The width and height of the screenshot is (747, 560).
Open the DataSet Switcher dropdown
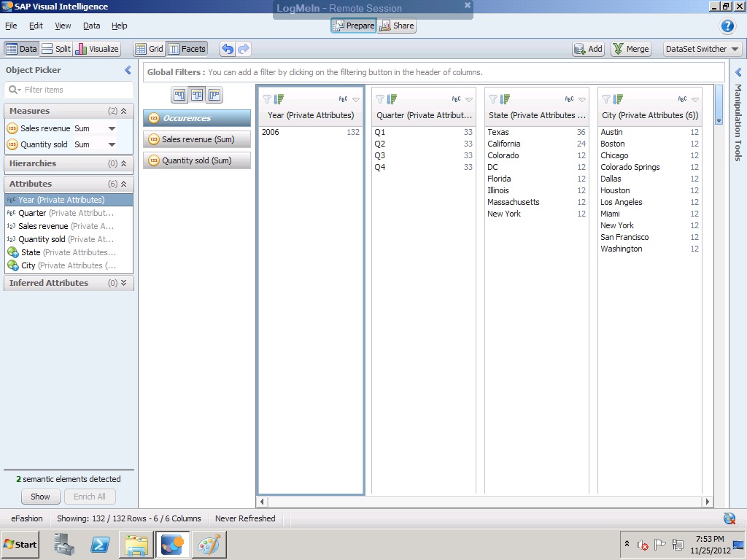coord(703,49)
